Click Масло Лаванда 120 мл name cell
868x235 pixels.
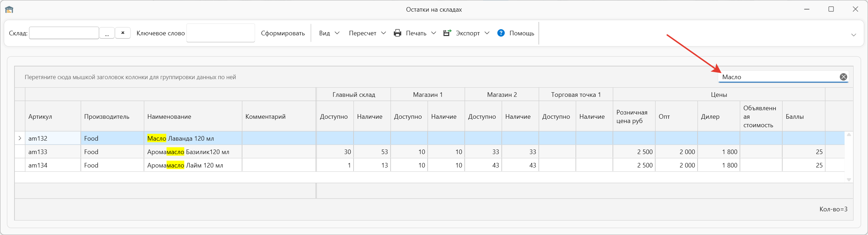[x=193, y=138]
